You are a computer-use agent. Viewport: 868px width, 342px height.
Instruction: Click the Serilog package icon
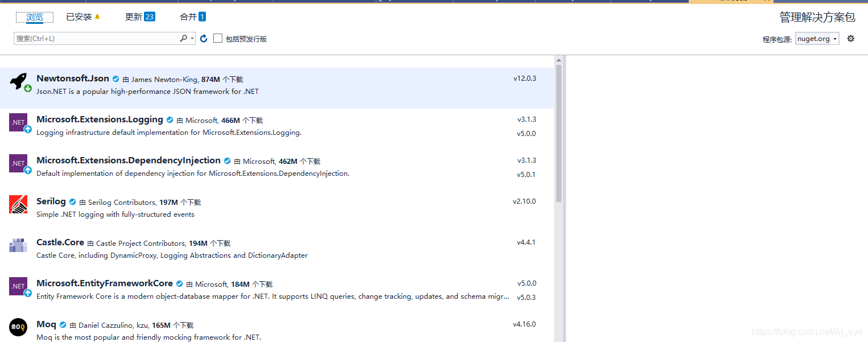[18, 204]
